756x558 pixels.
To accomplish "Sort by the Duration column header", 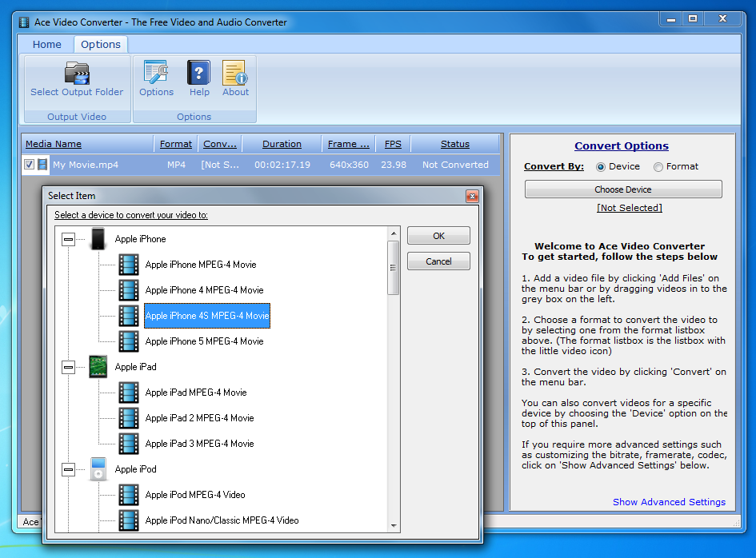I will point(282,144).
